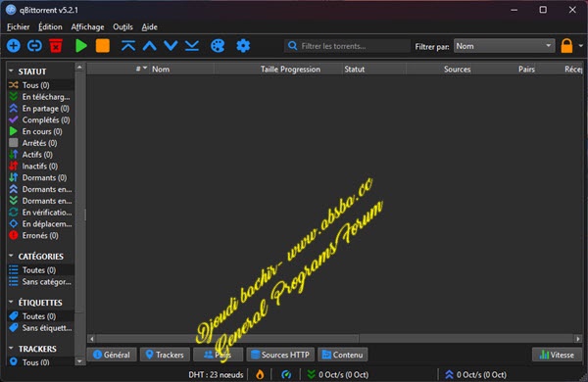Click DHT : 23 nœuds status text
This screenshot has width=588, height=382.
coord(216,374)
